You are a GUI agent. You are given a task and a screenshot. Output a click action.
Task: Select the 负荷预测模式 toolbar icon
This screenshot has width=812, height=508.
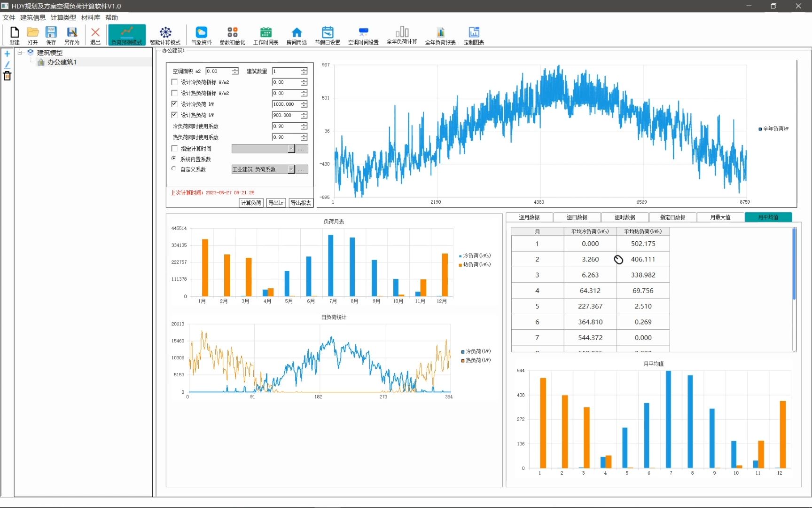tap(127, 35)
